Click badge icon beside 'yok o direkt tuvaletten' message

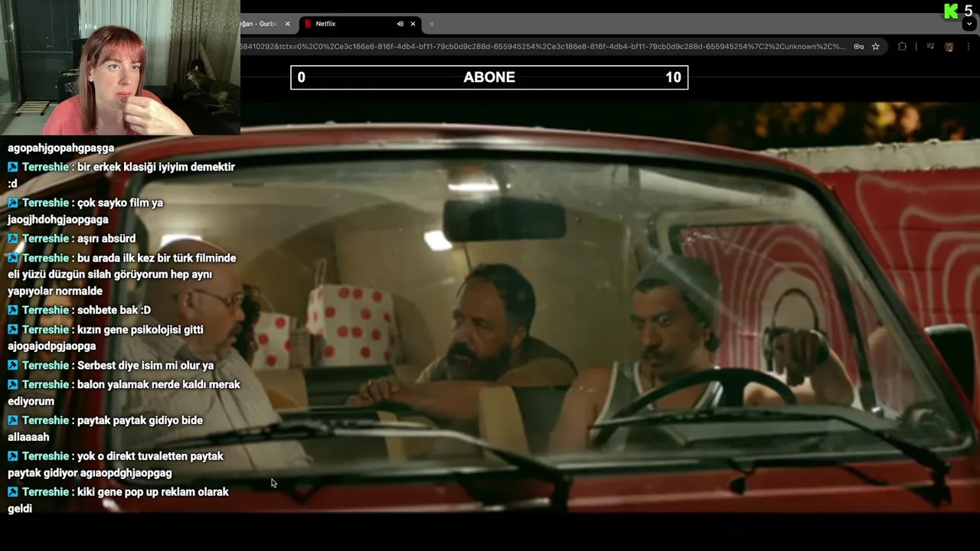pos(13,456)
